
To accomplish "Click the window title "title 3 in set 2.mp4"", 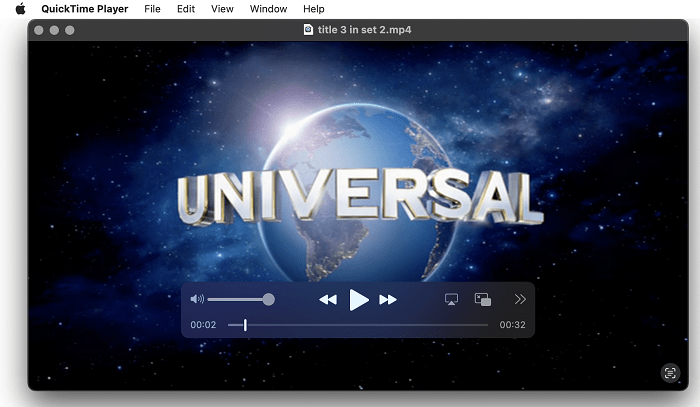I will click(x=364, y=30).
